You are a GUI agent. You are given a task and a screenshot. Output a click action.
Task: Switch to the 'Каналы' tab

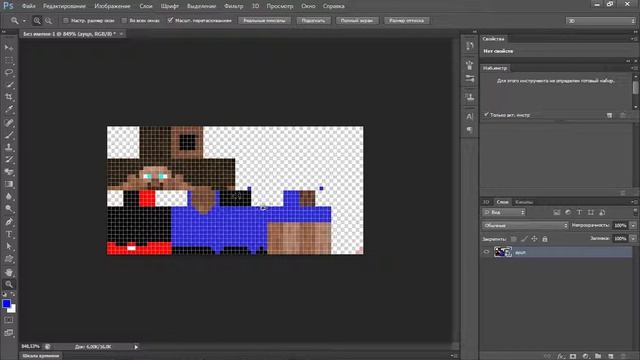tap(524, 202)
